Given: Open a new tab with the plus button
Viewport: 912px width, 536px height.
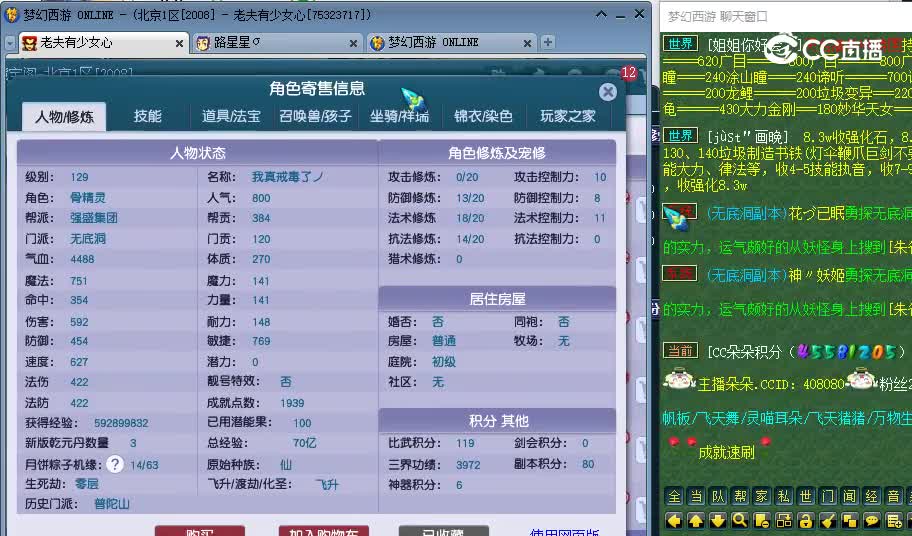Looking at the screenshot, I should tap(547, 42).
